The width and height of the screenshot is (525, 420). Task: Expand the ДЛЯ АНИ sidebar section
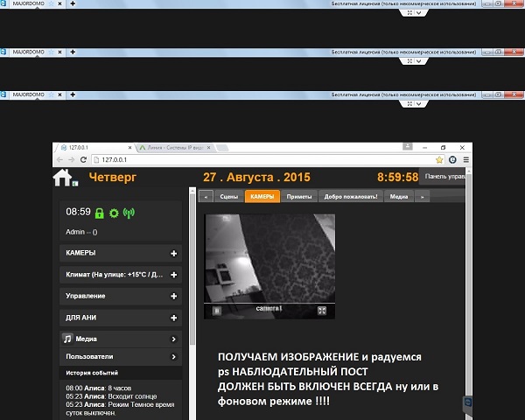(173, 318)
